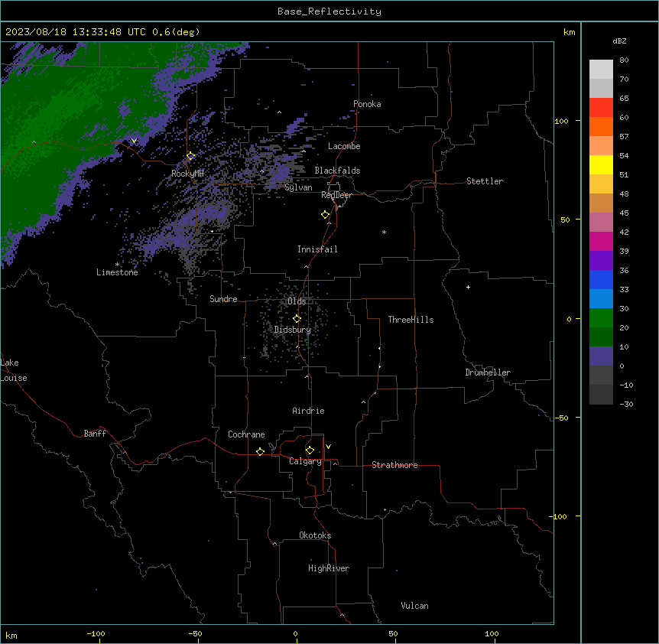The width and height of the screenshot is (659, 644).
Task: Click the Blackfalds town label
Action: pos(337,171)
